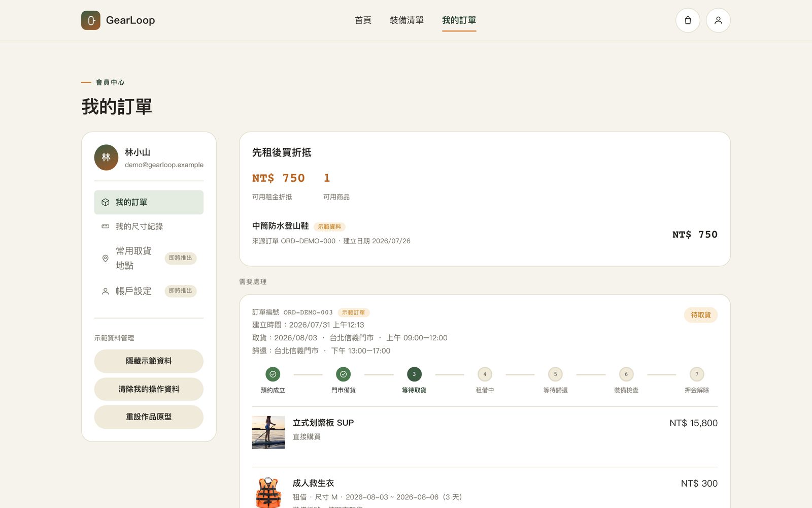Click the GearLoop brand name link
Image resolution: width=812 pixels, height=508 pixels.
130,20
